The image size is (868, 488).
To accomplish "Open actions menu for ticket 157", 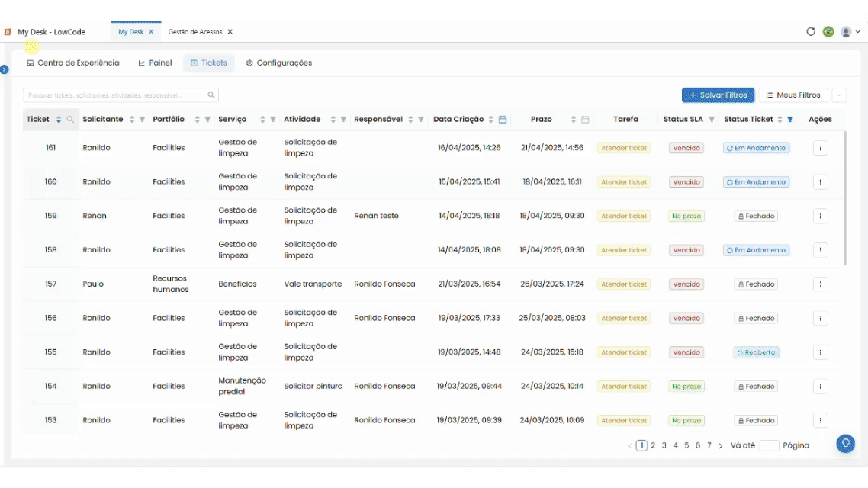I will 821,284.
